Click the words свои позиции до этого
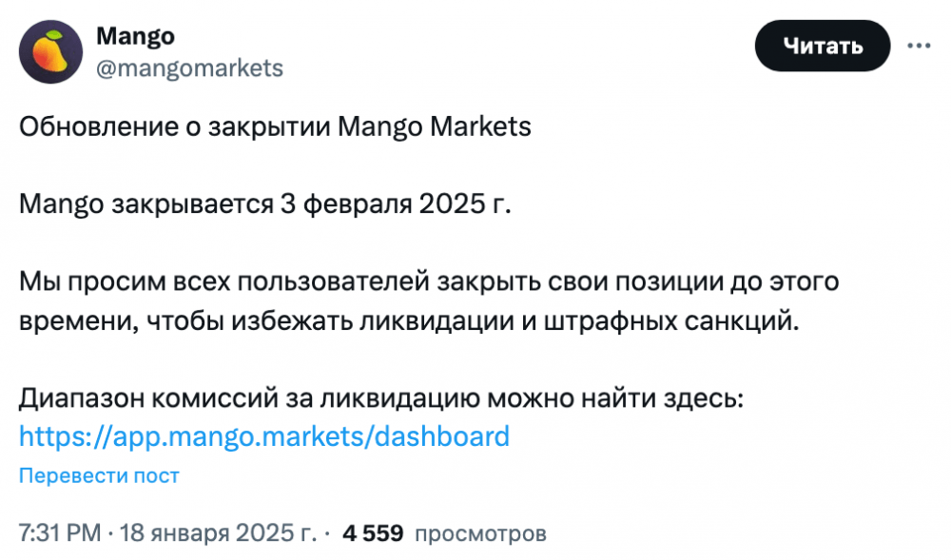Image resolution: width=951 pixels, height=560 pixels. tap(693, 281)
